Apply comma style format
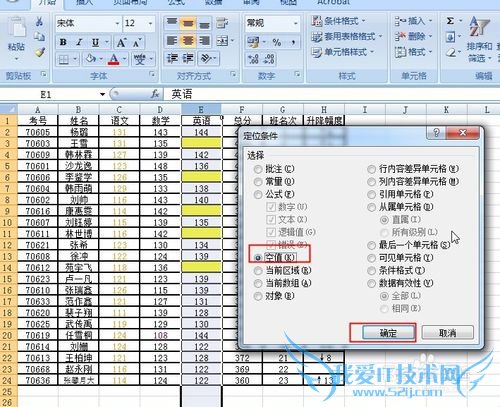 pos(293,42)
